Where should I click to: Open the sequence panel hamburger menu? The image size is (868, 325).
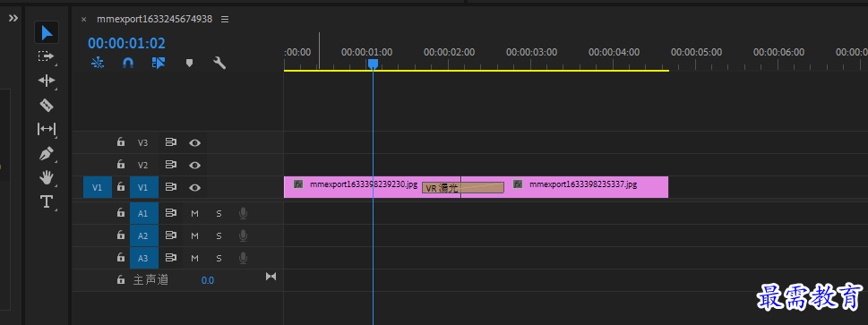[x=225, y=20]
